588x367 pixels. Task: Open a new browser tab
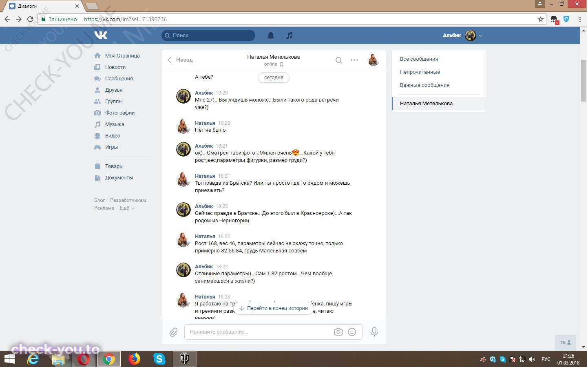click(x=92, y=6)
